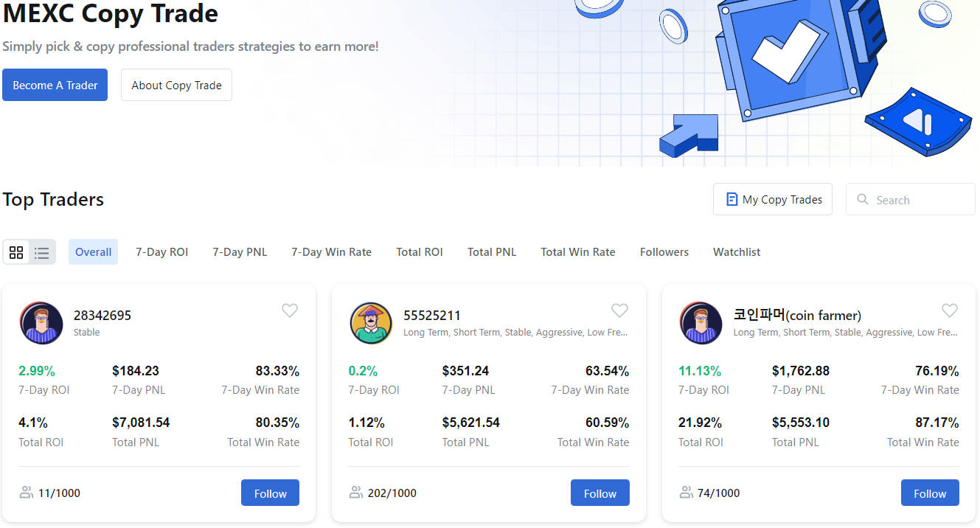Switch to list view icon
Screen dimensions: 980x528
pyautogui.click(x=42, y=252)
